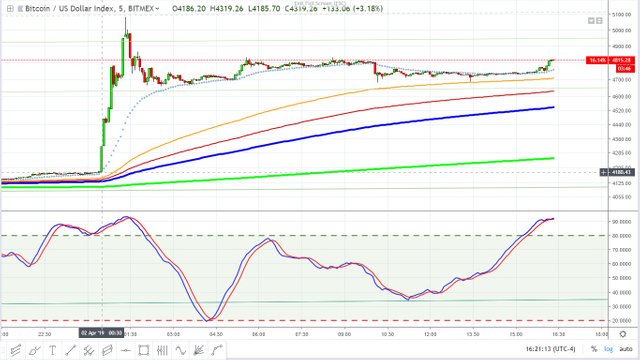Select the Text annotation tool
Image resolution: width=640 pixels, height=360 pixels.
(53, 350)
